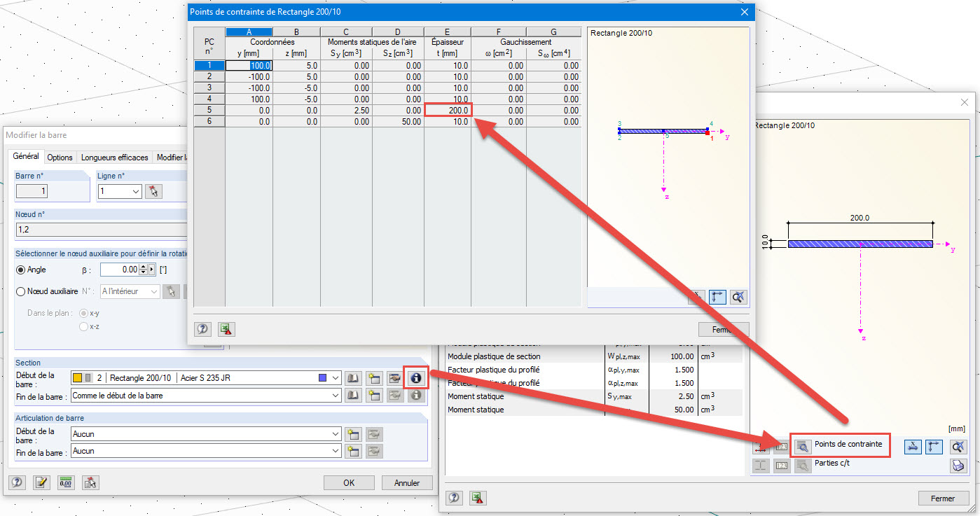Open the Longueurs efficaces tab
The height and width of the screenshot is (516, 980).
115,158
